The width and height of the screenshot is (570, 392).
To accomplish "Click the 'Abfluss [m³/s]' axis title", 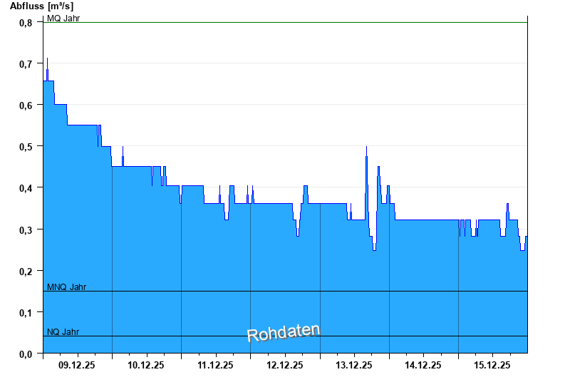I will [x=41, y=6].
